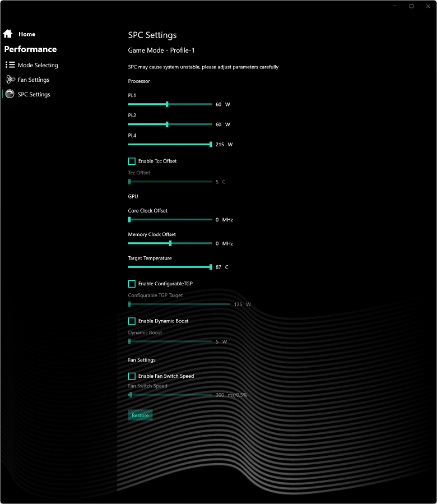Image resolution: width=437 pixels, height=504 pixels.
Task: Click the Target Temperature value 87 C
Action: coord(222,267)
